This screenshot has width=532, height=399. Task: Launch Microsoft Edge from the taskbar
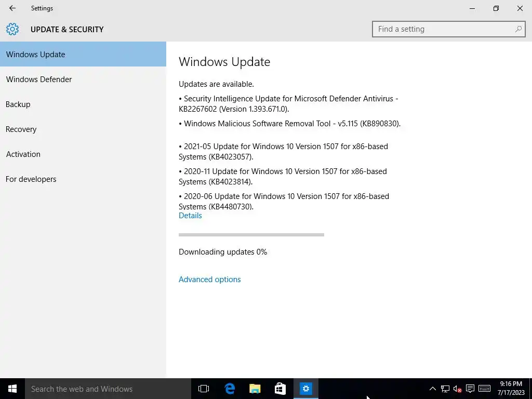point(230,389)
